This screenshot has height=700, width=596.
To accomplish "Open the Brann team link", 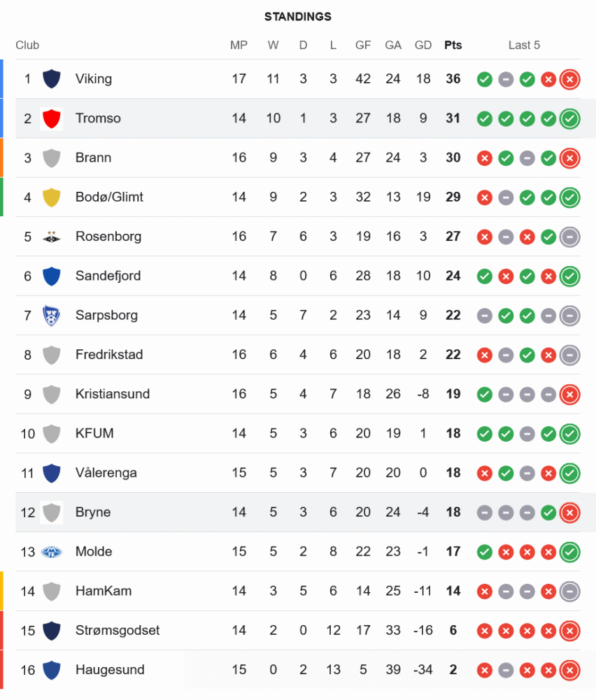I will tap(93, 157).
